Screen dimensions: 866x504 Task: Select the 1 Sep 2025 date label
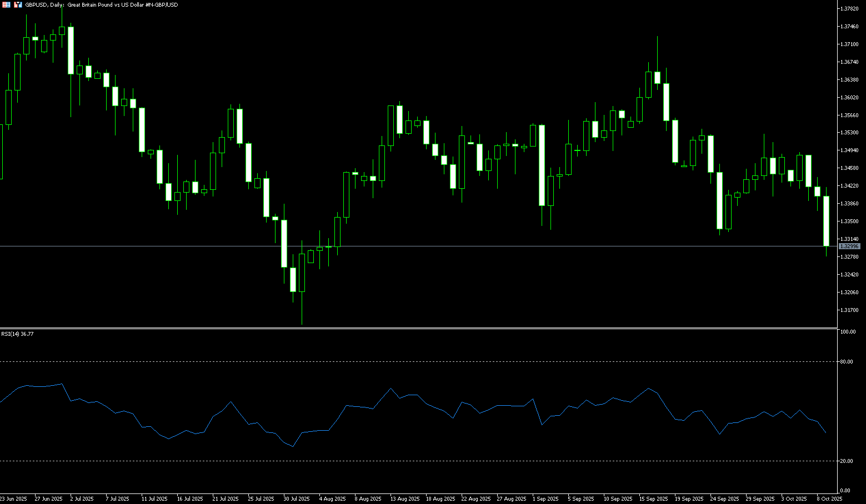click(545, 499)
